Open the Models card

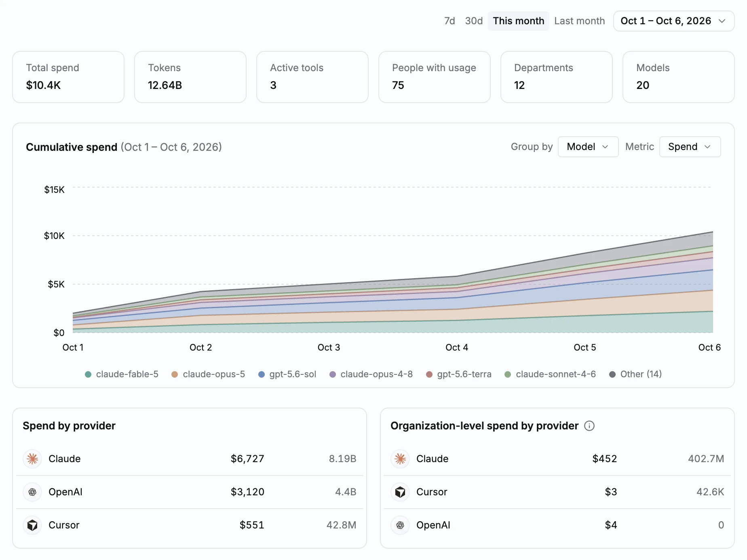pyautogui.click(x=679, y=77)
